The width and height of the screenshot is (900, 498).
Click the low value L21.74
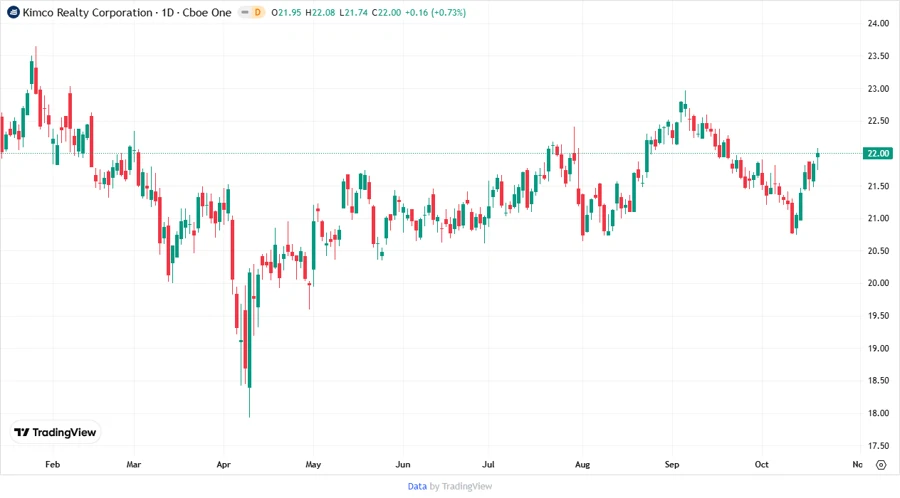tap(354, 12)
